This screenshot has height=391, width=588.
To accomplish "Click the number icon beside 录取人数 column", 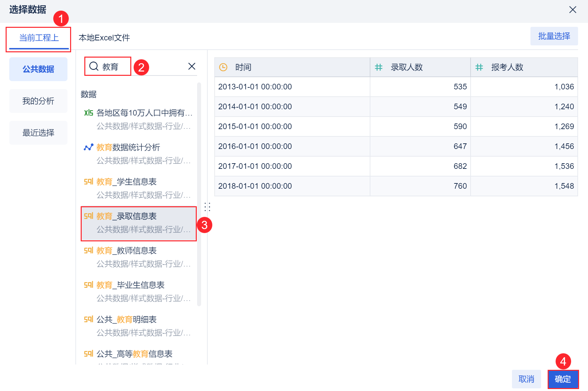I will (378, 67).
